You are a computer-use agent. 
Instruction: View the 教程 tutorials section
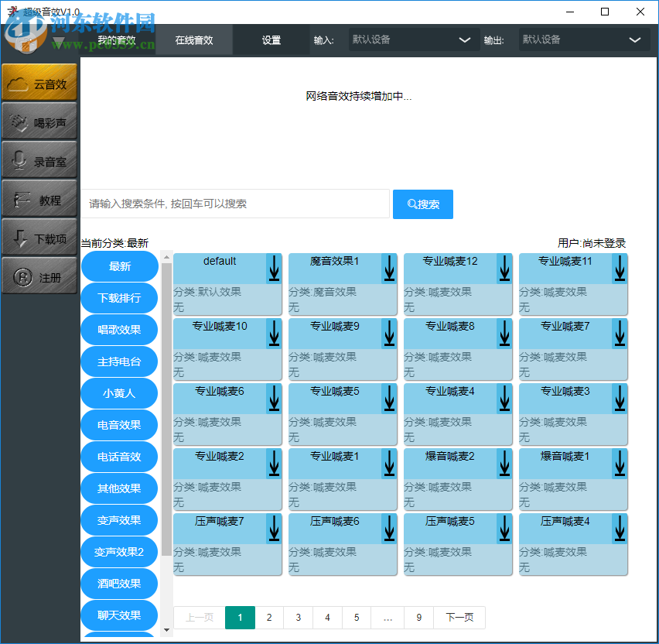tap(39, 198)
